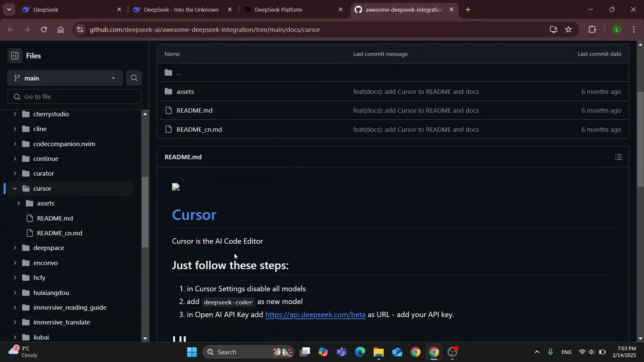Expand the deepspace folder
644x362 pixels.
coord(15,248)
